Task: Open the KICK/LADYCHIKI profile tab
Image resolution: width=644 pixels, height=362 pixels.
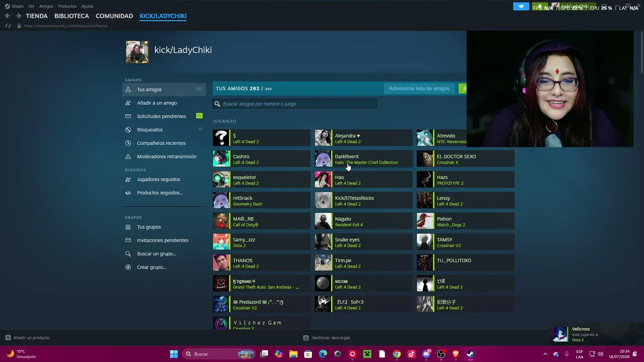Action: [x=163, y=16]
